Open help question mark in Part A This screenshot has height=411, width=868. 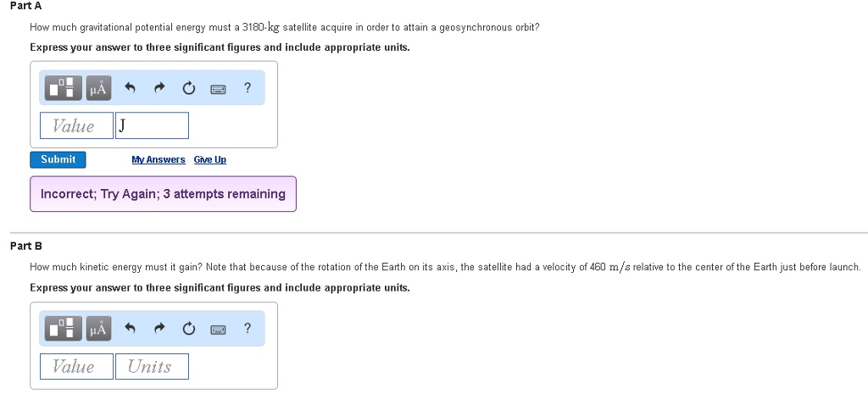[248, 87]
